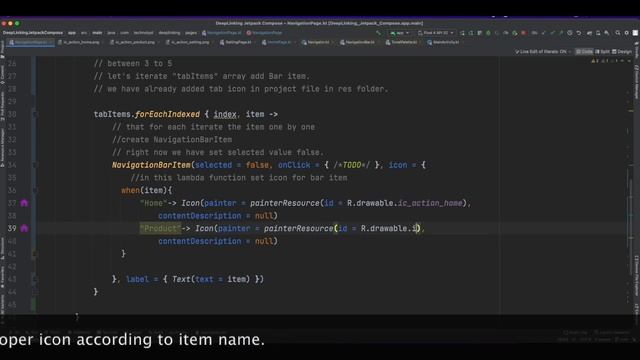
Task: Click 'when(item){' on line 36
Action: (147, 190)
